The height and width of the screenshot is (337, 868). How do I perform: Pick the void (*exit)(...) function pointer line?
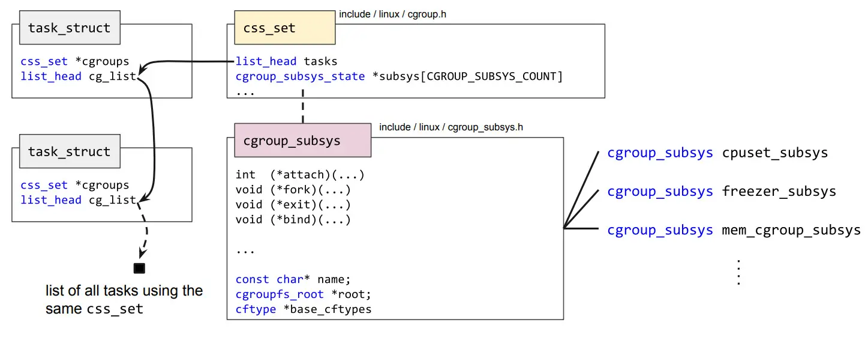[x=293, y=205]
